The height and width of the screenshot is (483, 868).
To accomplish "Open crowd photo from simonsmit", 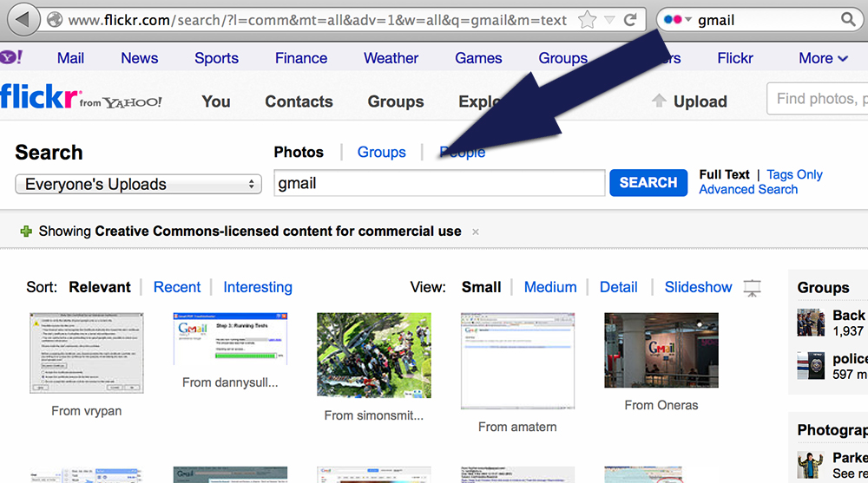I will click(374, 356).
